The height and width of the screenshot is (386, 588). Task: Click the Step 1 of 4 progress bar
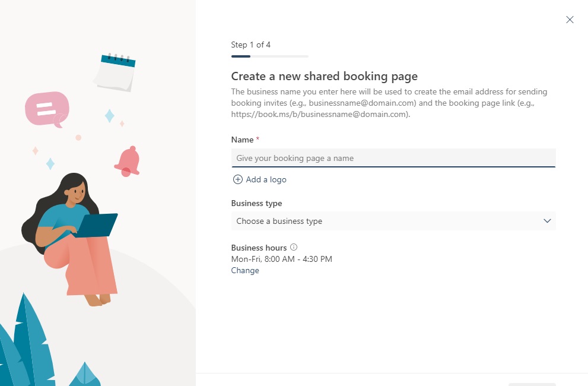pos(269,56)
